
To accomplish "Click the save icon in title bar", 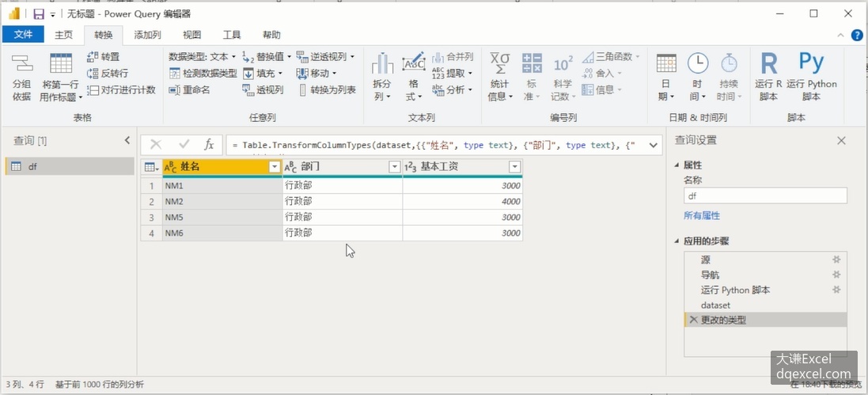I will tap(39, 13).
